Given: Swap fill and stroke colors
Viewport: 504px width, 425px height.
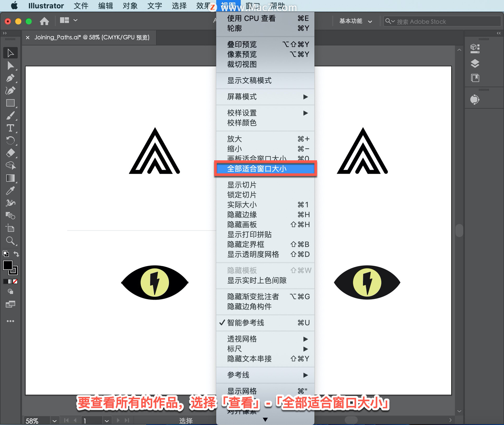Looking at the screenshot, I should click(x=16, y=254).
